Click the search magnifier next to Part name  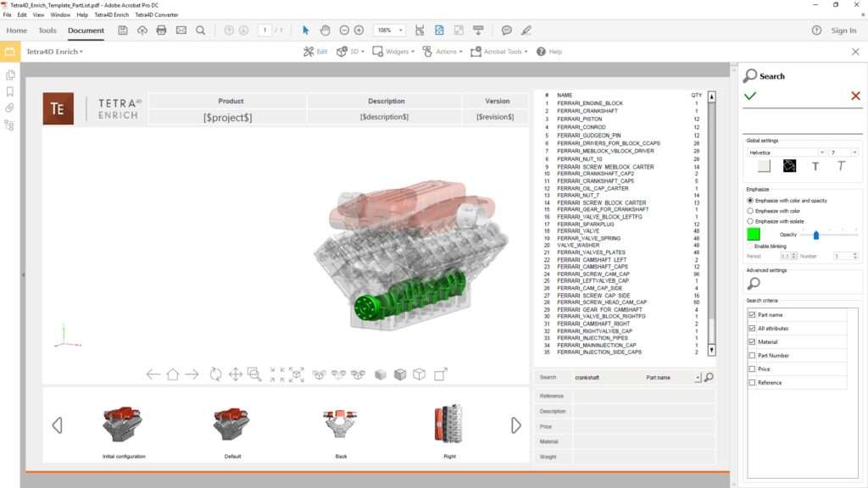pyautogui.click(x=709, y=377)
